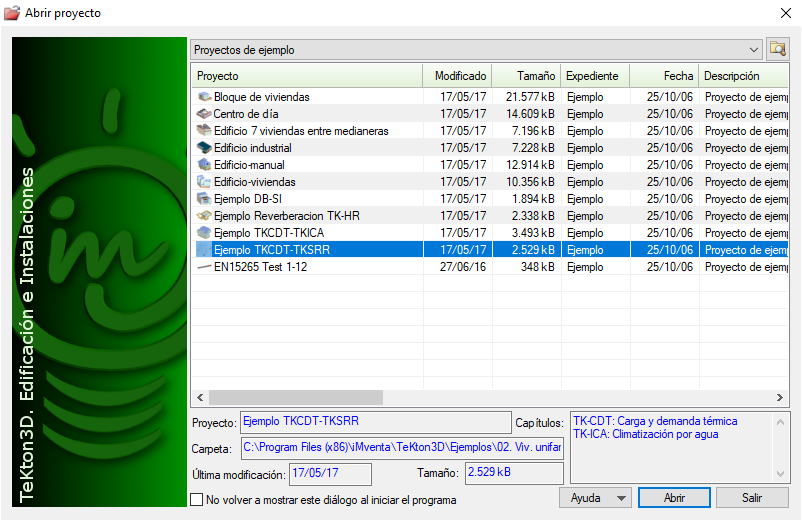
Task: Click size cell '348 kB'
Action: click(x=538, y=267)
